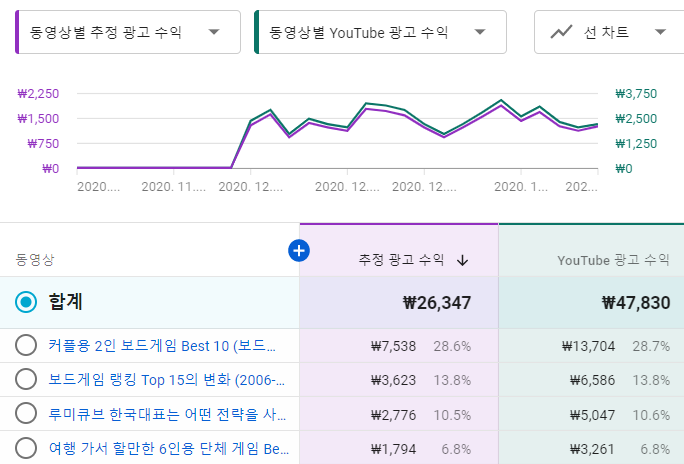Open 동영상별 추정 광고 수익 dropdown
Screen dimensions: 684x464
[128, 32]
